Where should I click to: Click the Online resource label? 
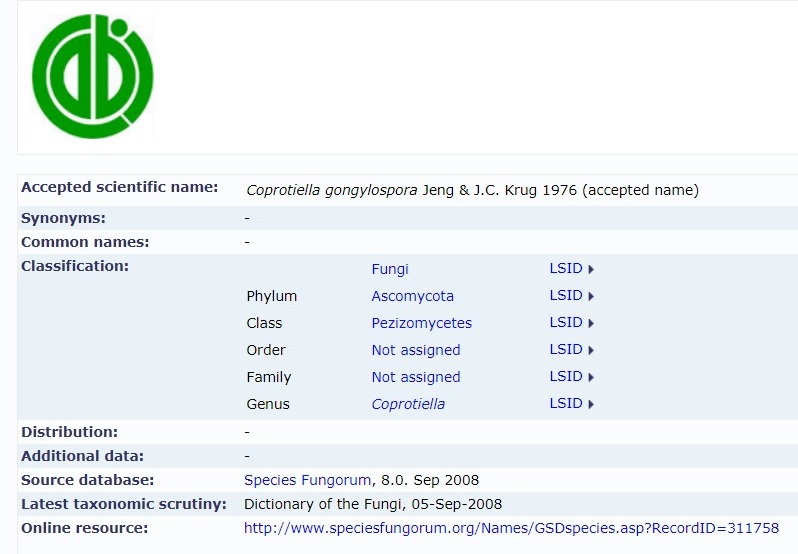(84, 528)
